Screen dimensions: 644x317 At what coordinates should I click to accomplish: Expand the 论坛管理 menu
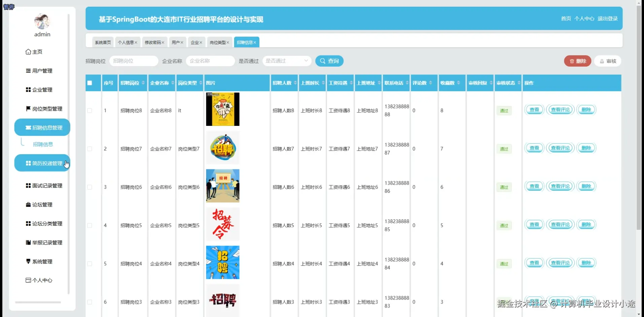pyautogui.click(x=39, y=205)
